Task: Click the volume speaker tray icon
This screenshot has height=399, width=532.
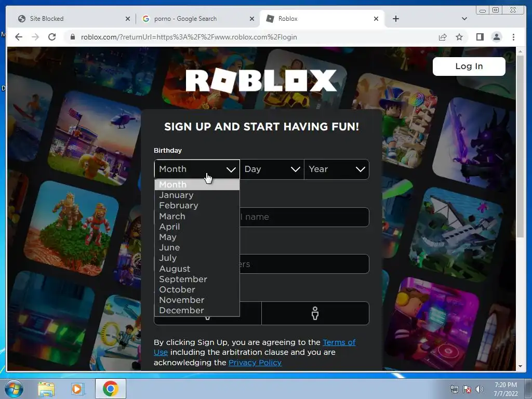Action: coord(480,389)
